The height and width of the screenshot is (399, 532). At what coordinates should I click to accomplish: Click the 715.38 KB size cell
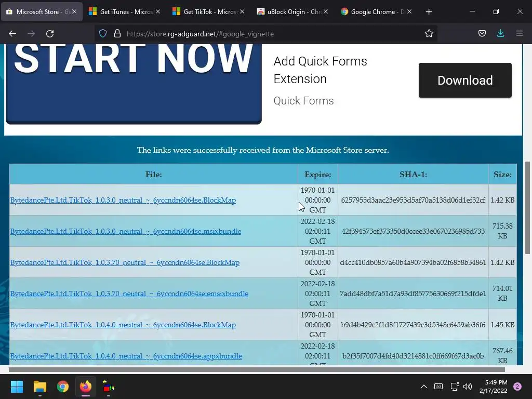502,231
